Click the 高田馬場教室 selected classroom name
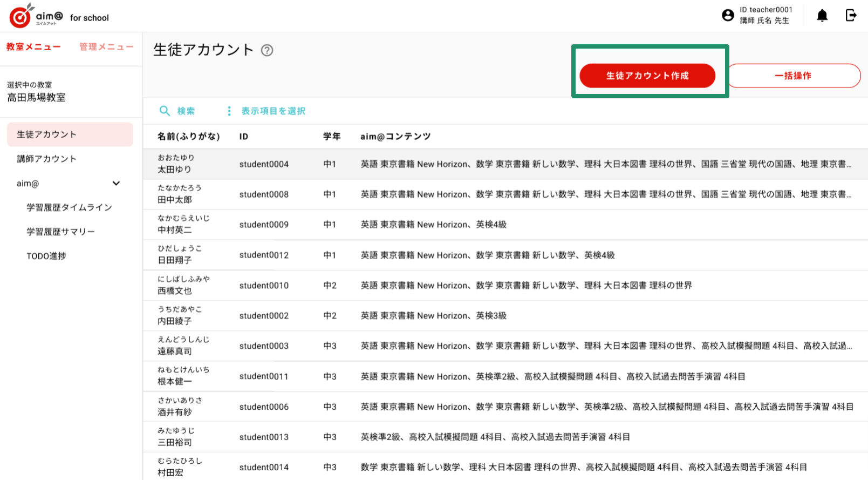868x480 pixels. click(36, 98)
